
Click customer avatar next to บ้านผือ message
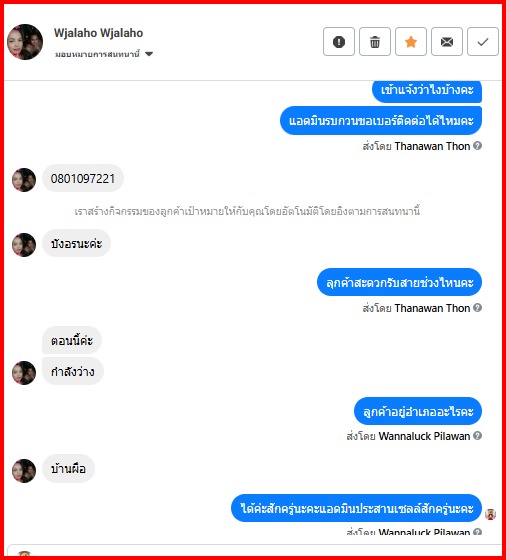(24, 471)
